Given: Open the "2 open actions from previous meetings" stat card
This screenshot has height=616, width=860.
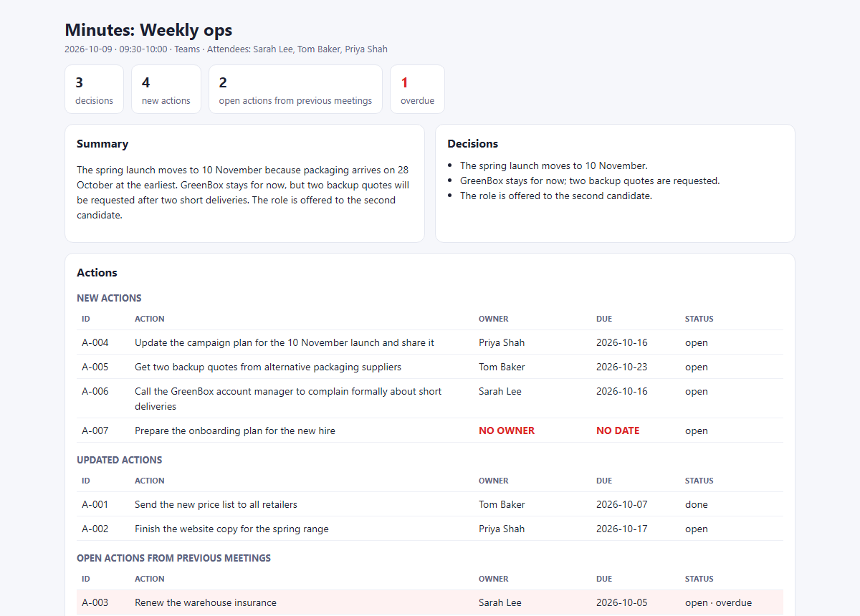Looking at the screenshot, I should (x=295, y=90).
